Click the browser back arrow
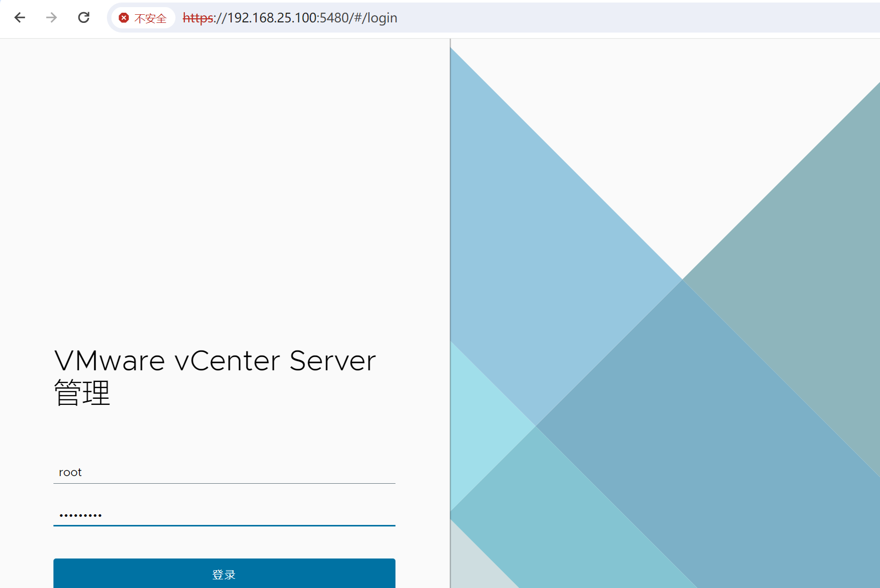 coord(20,18)
